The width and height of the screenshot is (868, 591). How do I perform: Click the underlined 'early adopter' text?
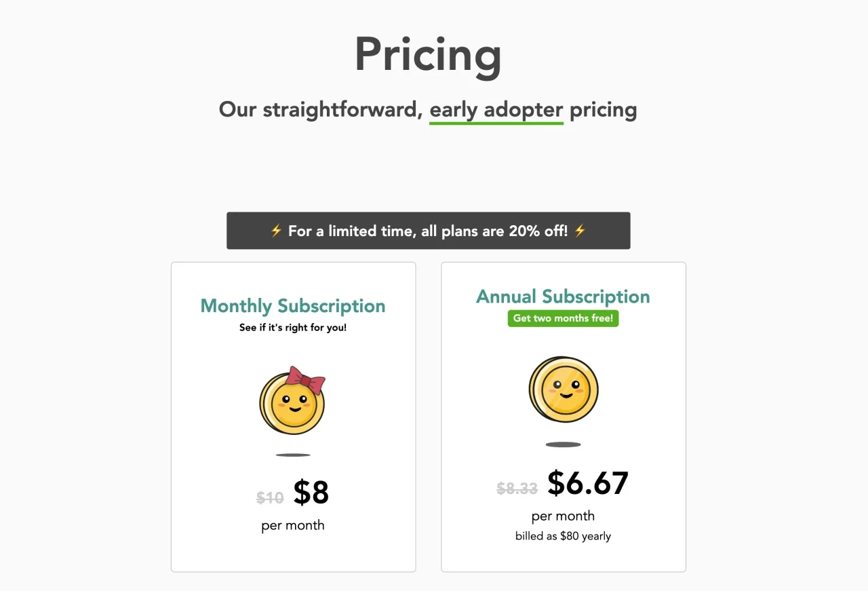click(x=496, y=110)
